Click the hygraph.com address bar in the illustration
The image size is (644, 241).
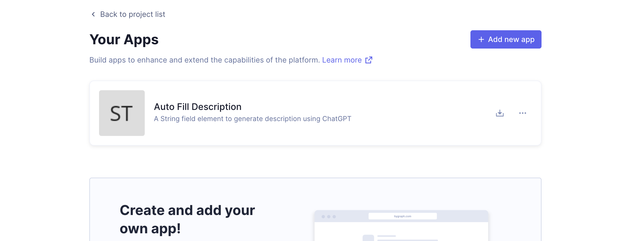(402, 216)
